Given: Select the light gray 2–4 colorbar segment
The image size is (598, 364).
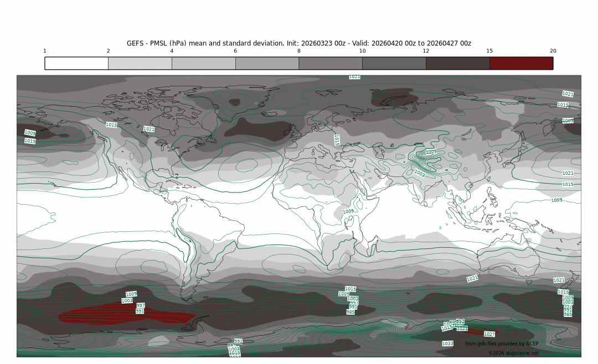Looking at the screenshot, I should pos(140,63).
